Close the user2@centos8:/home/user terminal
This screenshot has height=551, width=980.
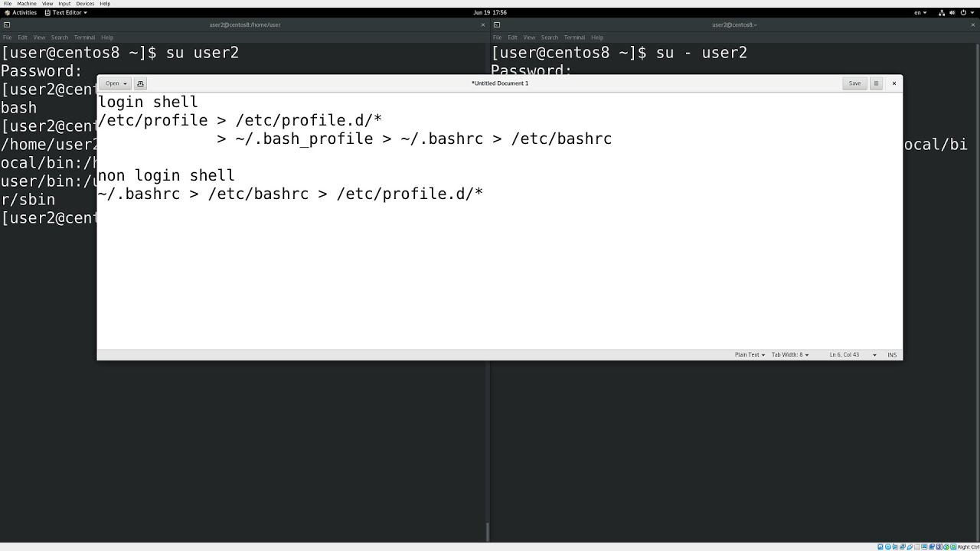(x=482, y=24)
